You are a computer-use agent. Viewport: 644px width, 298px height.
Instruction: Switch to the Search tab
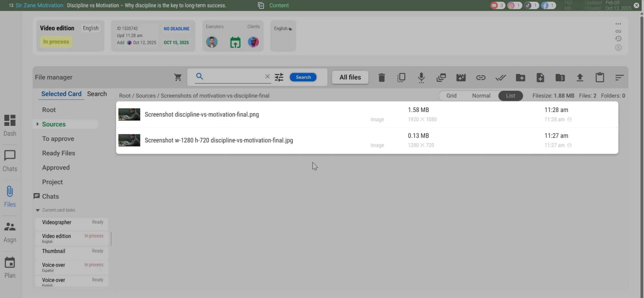[x=97, y=94]
